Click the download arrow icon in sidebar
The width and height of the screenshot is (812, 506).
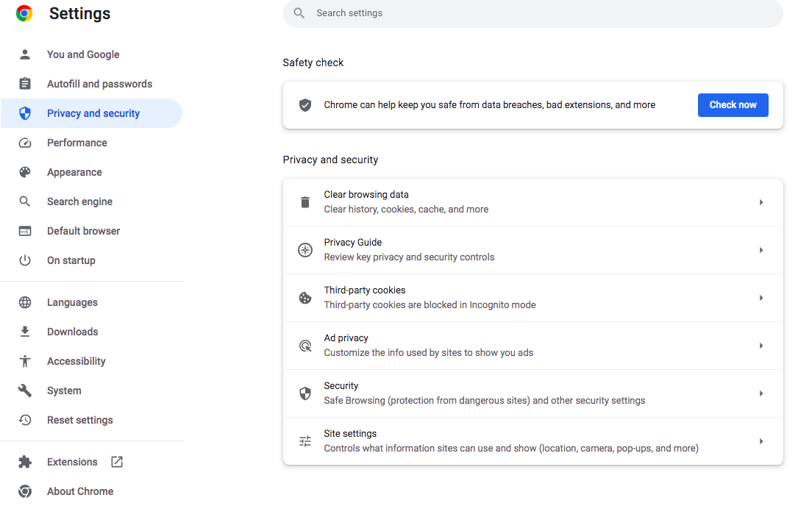[x=25, y=332]
